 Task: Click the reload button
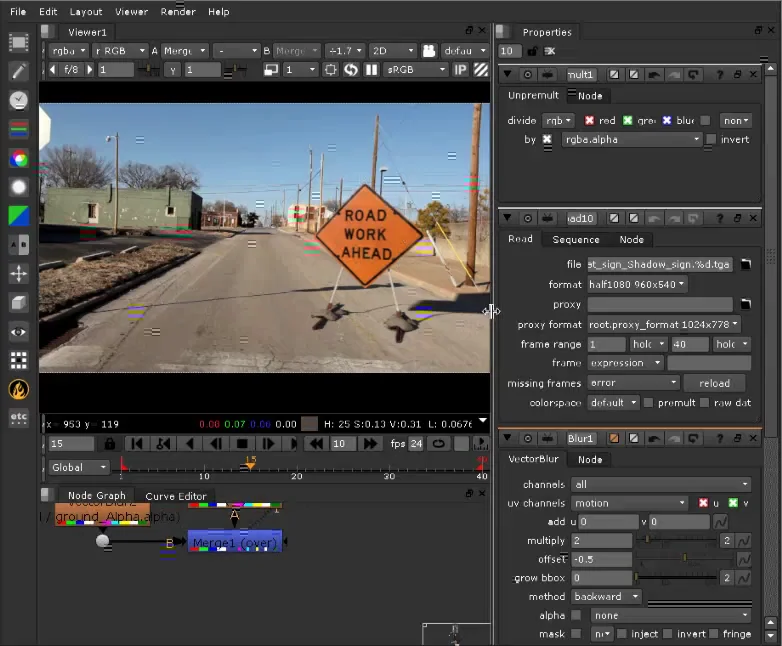coord(714,383)
